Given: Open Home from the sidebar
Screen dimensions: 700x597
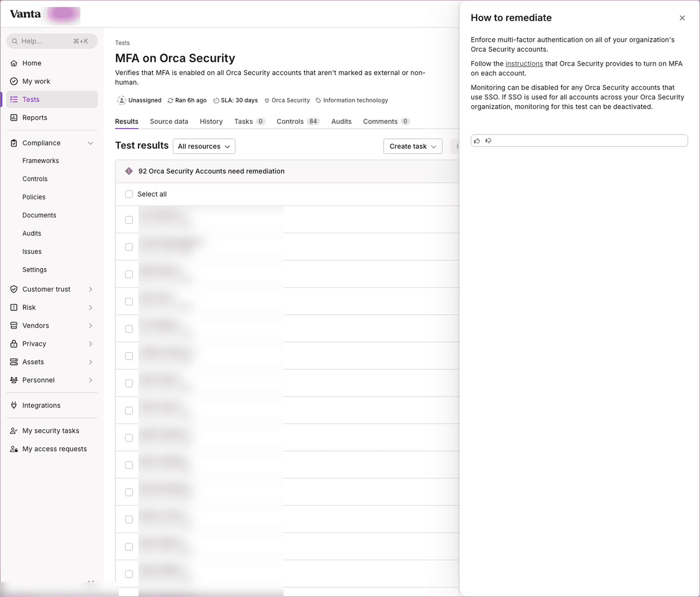Looking at the screenshot, I should pos(52,63).
